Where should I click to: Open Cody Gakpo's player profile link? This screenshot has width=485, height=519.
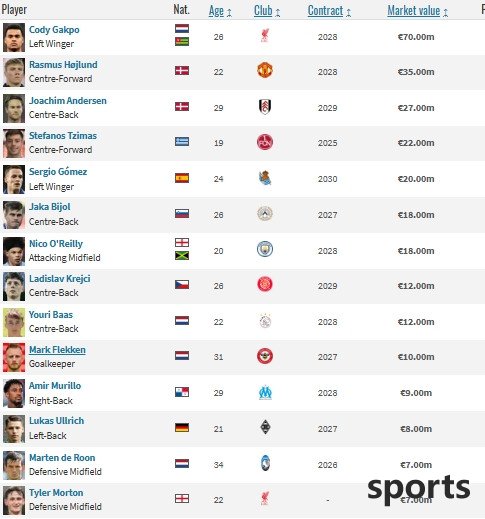pyautogui.click(x=54, y=30)
